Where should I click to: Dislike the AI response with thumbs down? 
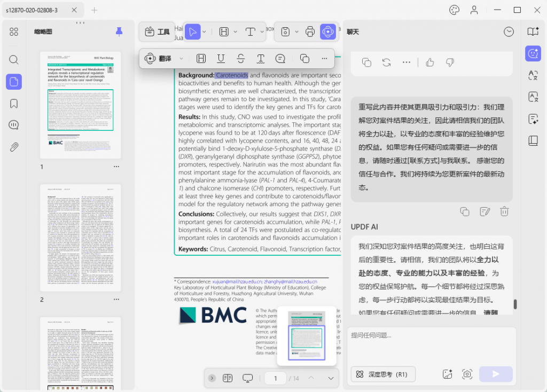(x=450, y=62)
